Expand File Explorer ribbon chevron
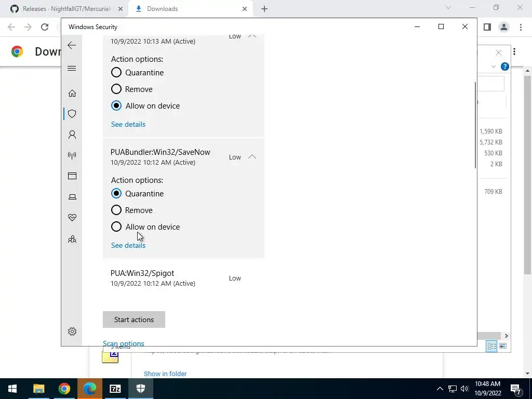This screenshot has width=532, height=399. tap(494, 66)
